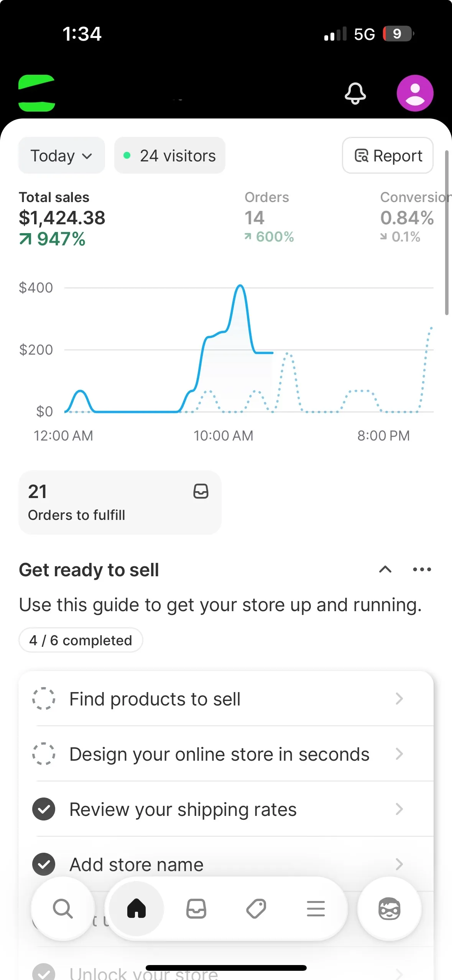Screen dimensions: 452x980
Task: Open the hamburger menu in bottom bar
Action: click(x=316, y=908)
